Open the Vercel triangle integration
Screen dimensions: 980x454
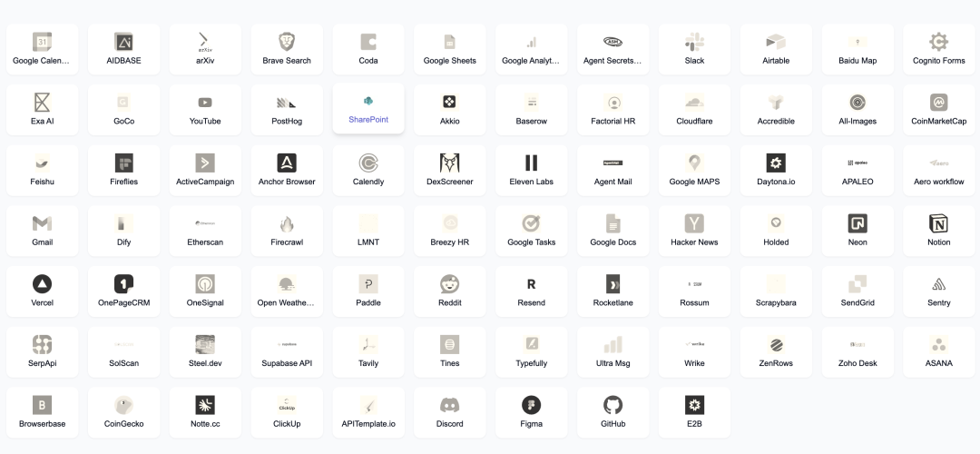pyautogui.click(x=42, y=292)
